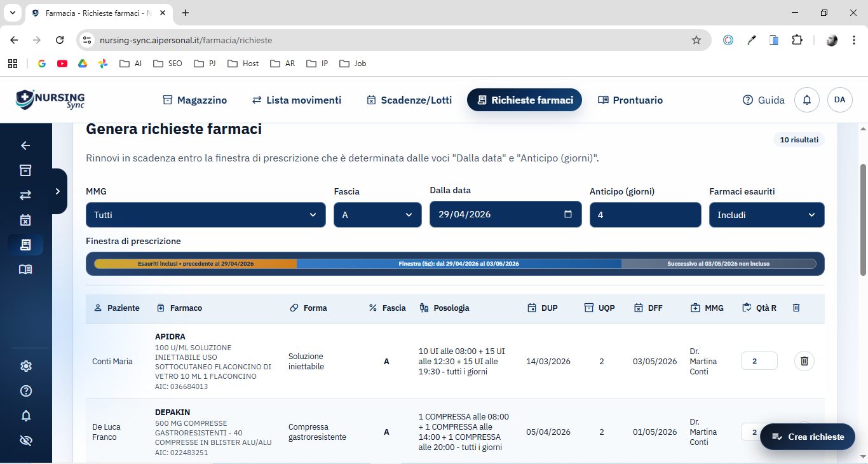Open the DA user avatar menu
Viewport: 868px width, 464px height.
click(839, 100)
